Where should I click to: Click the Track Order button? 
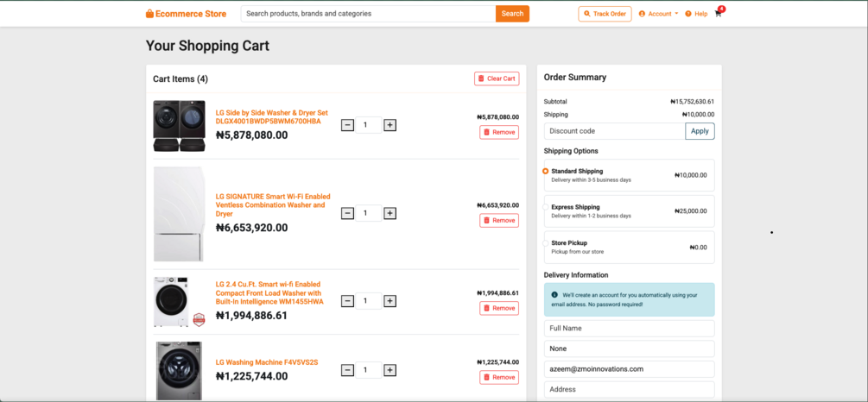[605, 14]
